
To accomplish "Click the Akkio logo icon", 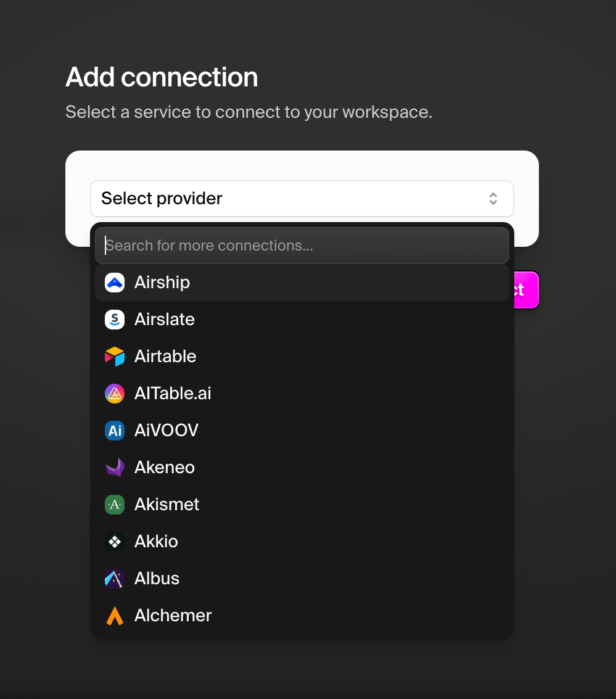I will coord(115,542).
